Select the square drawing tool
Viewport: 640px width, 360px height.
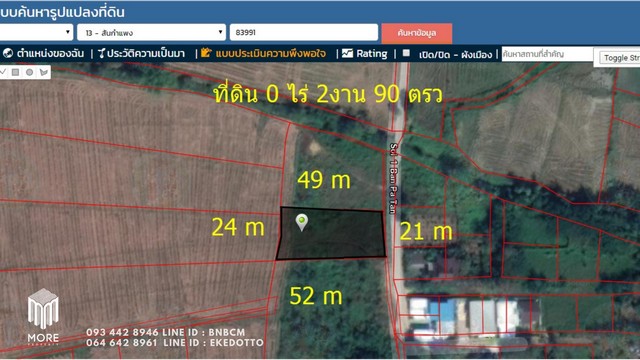point(16,72)
